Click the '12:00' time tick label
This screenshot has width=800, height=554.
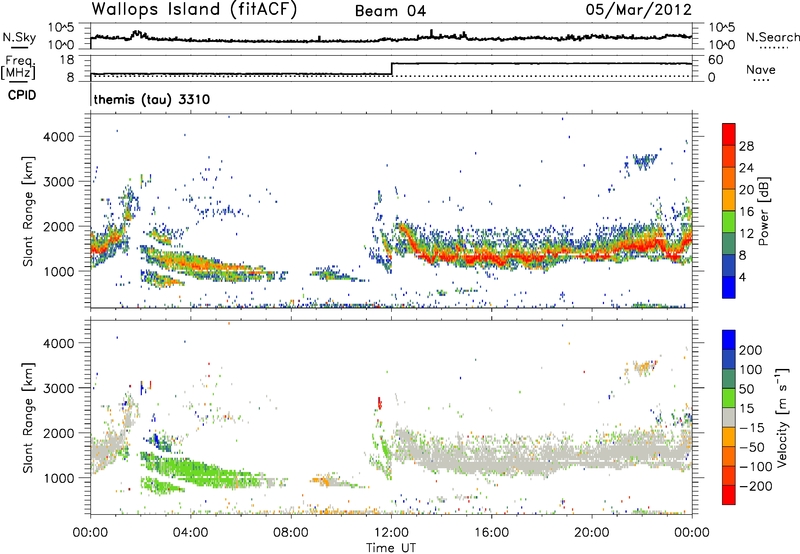point(391,533)
